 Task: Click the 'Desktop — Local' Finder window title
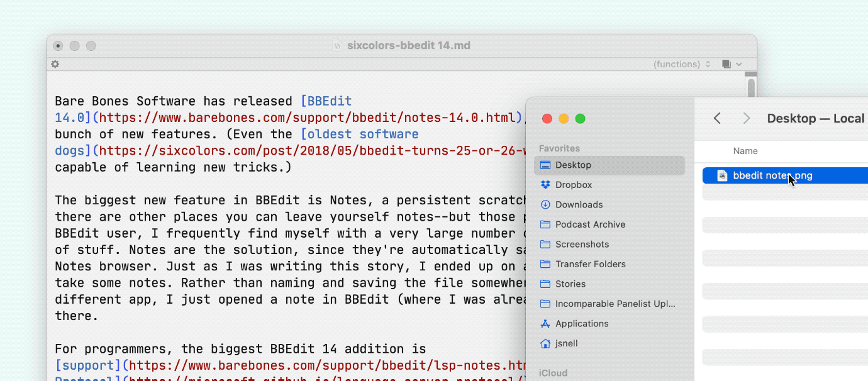pyautogui.click(x=816, y=118)
